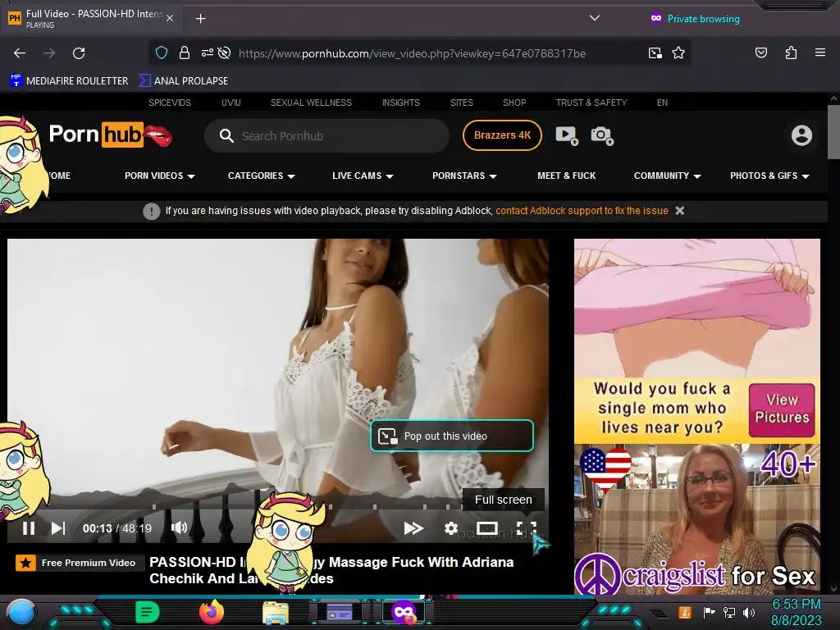Click the search magnifier icon
This screenshot has width=840, height=630.
pyautogui.click(x=226, y=136)
